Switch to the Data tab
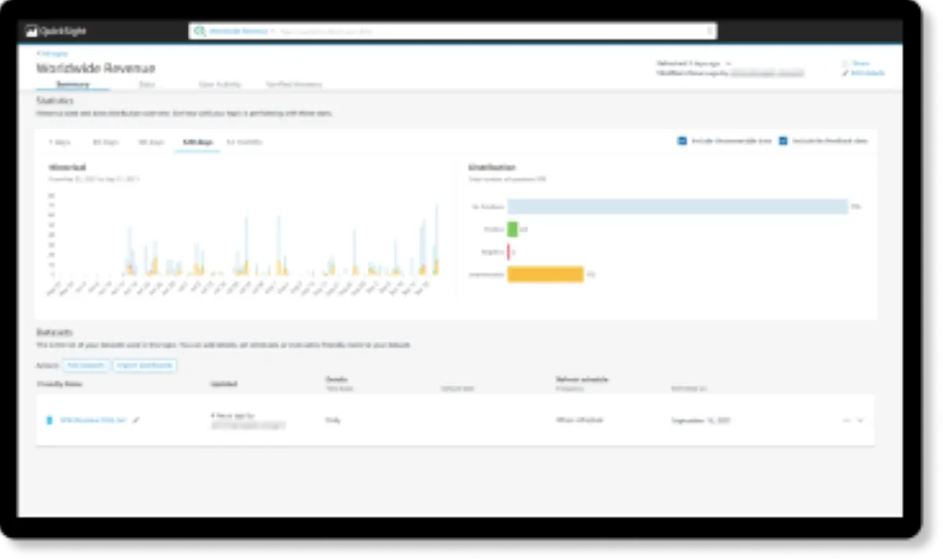943x560 pixels. (147, 84)
